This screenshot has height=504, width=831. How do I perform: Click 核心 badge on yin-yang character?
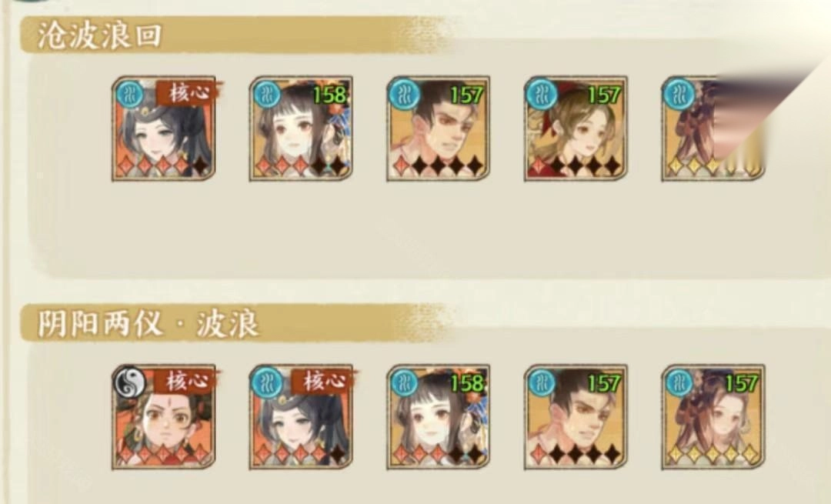[185, 381]
